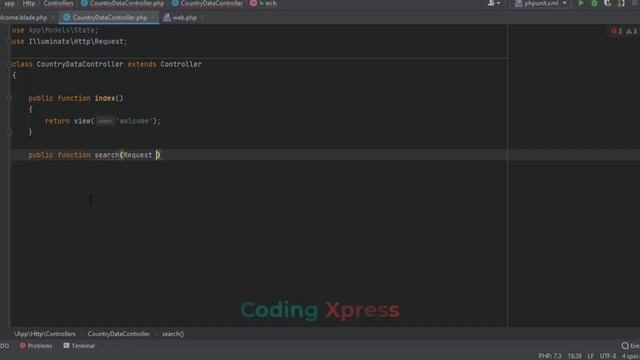Screen dimensions: 640x360
Task: Click the green Debug bug icon
Action: [594, 3]
